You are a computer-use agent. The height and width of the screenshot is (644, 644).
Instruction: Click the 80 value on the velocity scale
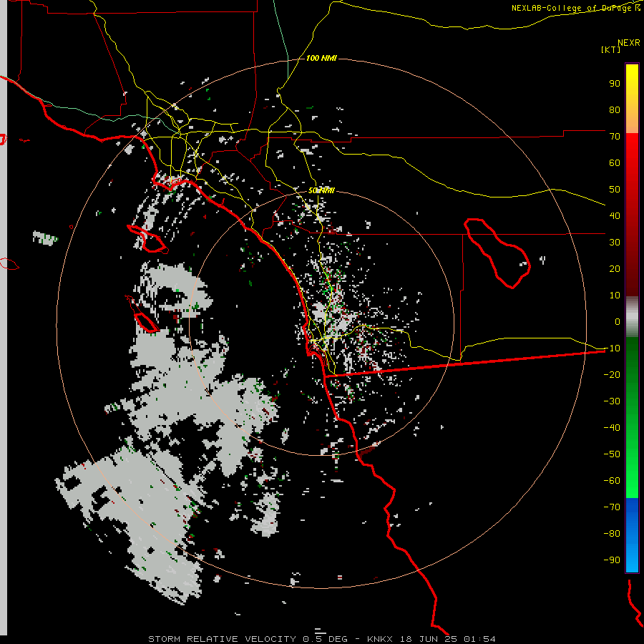[x=615, y=109]
